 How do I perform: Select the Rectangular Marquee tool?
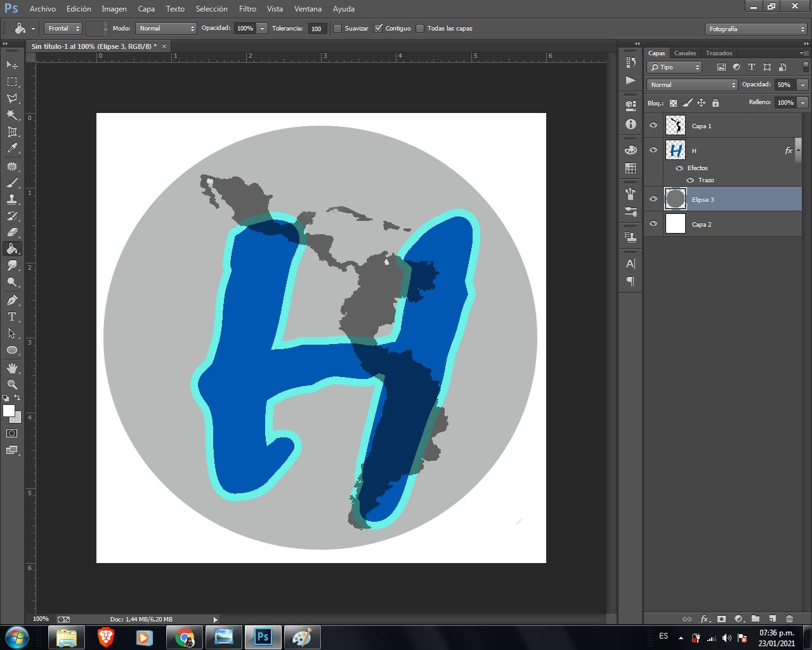(12, 82)
